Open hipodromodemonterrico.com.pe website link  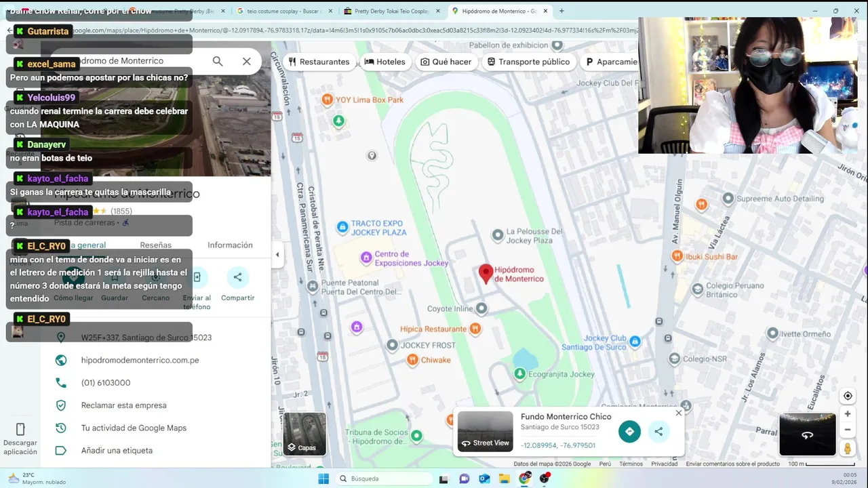pyautogui.click(x=140, y=360)
